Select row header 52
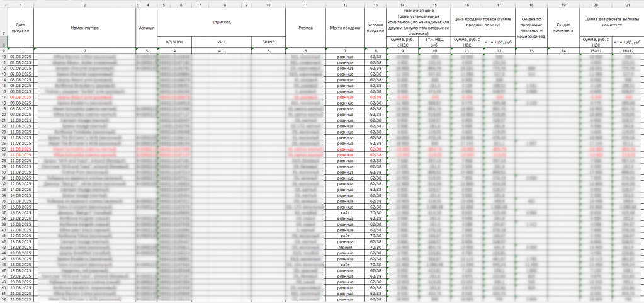Image resolution: width=644 pixels, height=303 pixels. click(x=3, y=299)
